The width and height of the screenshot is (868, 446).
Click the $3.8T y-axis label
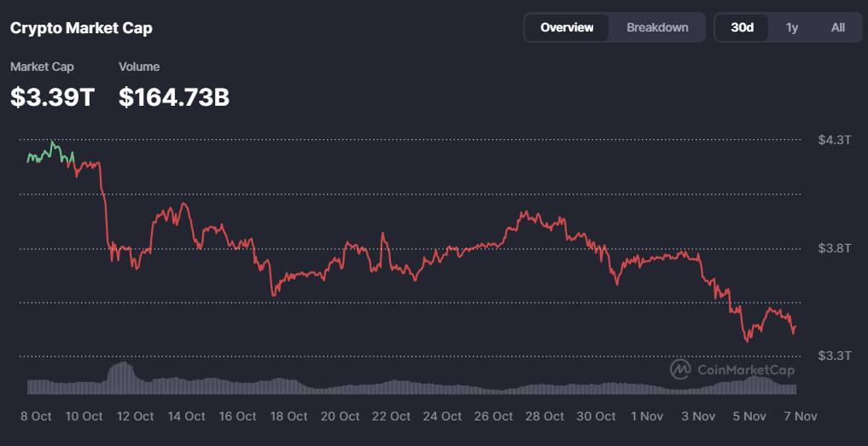click(x=834, y=248)
